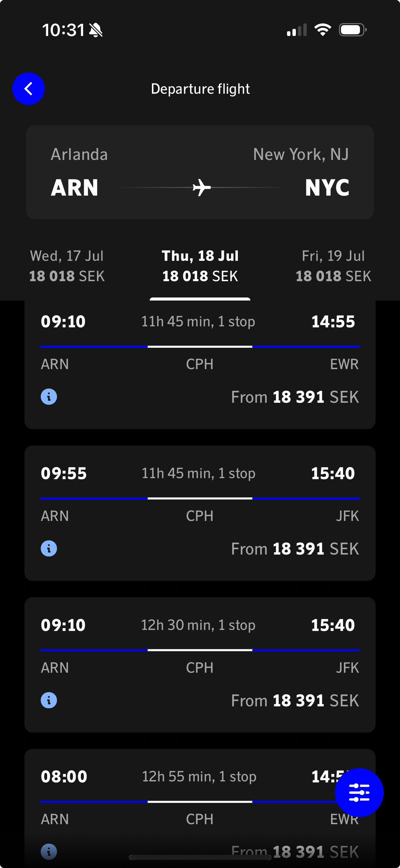Select the Thu, 18 Jul date tab

point(200,266)
